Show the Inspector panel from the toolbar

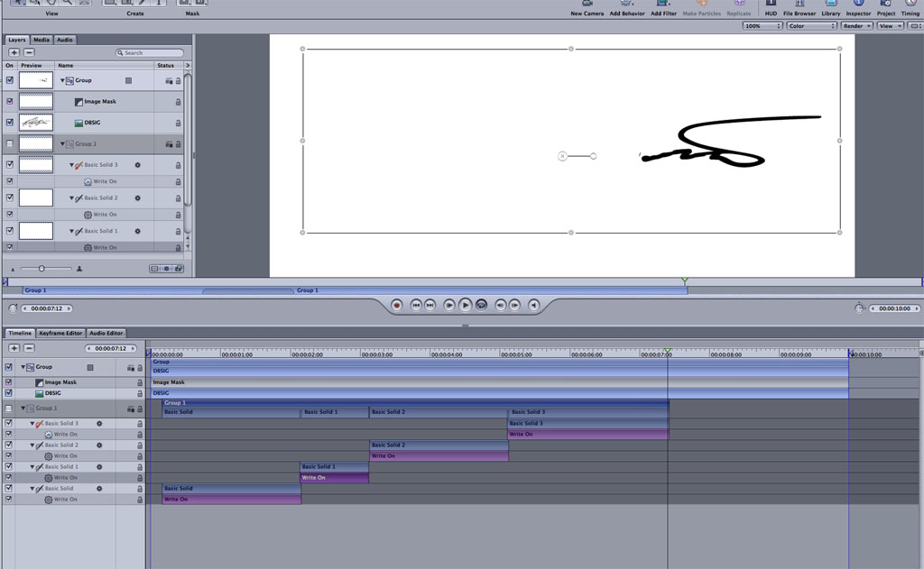[x=858, y=5]
